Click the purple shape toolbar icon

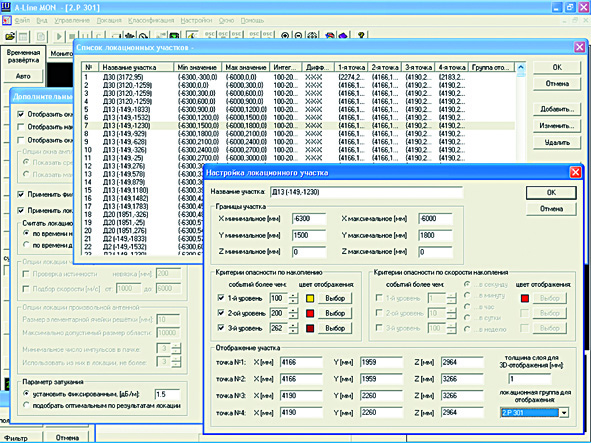tap(343, 36)
